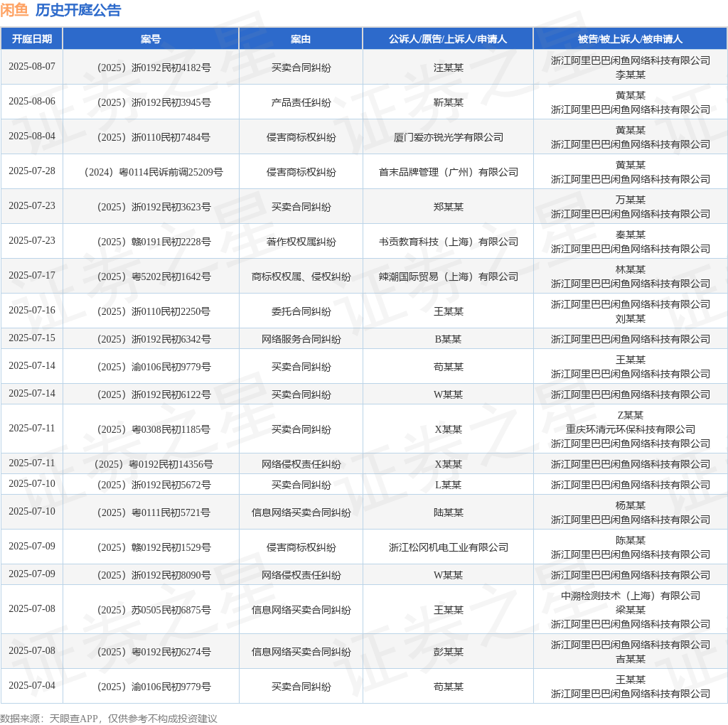
Task: Click plaintiff name 汪某某
Action: pos(448,68)
